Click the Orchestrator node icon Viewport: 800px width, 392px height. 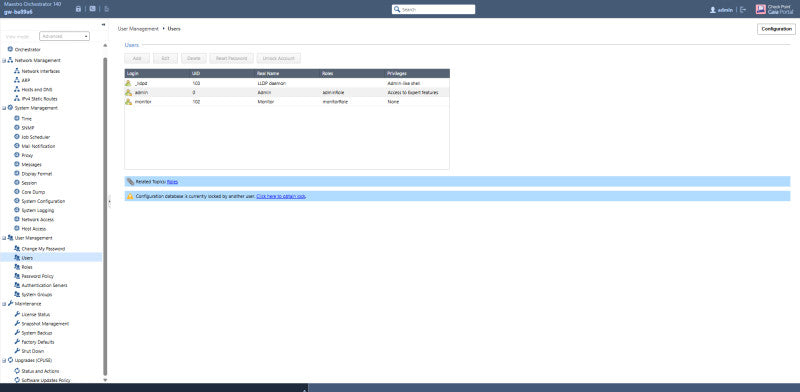click(10, 50)
